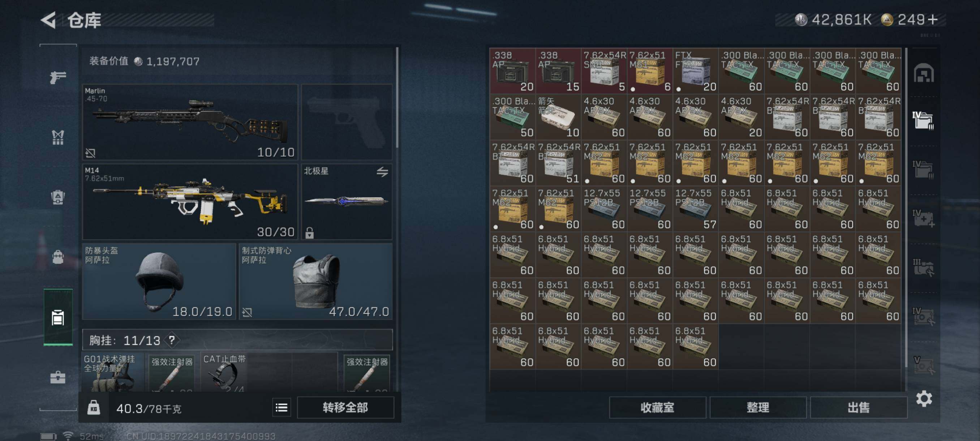This screenshot has width=980, height=441.
Task: Click the 转移全部 button
Action: pos(345,407)
